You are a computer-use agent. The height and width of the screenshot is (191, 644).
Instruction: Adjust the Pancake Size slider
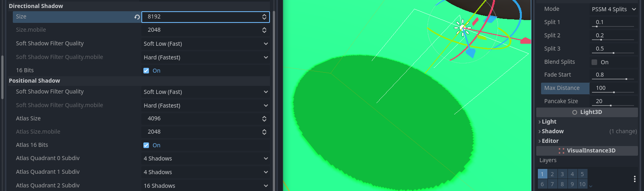(x=613, y=106)
